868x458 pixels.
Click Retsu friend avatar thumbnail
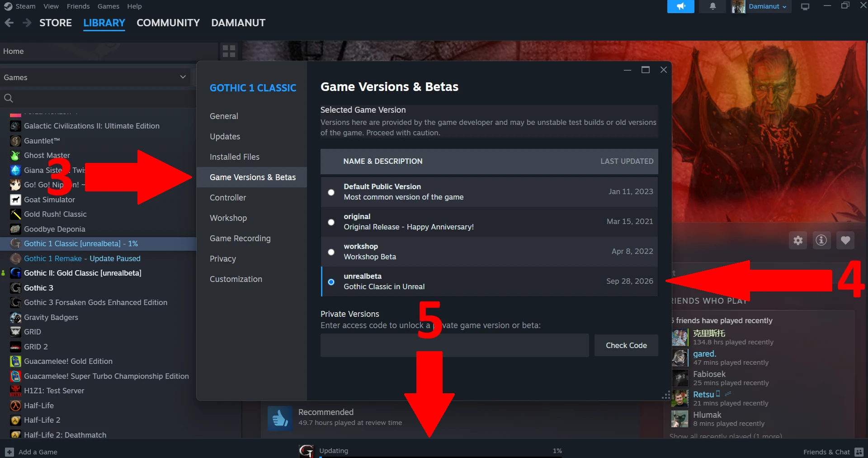click(679, 399)
